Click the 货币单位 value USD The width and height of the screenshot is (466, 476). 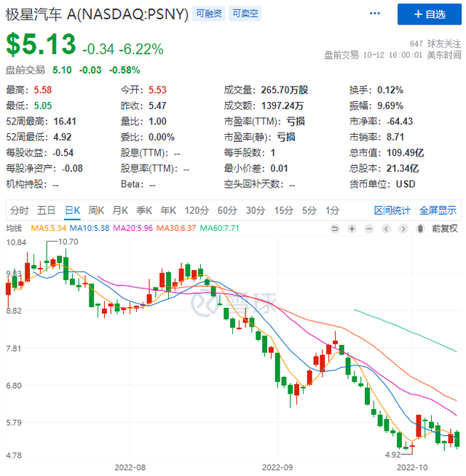click(x=406, y=184)
